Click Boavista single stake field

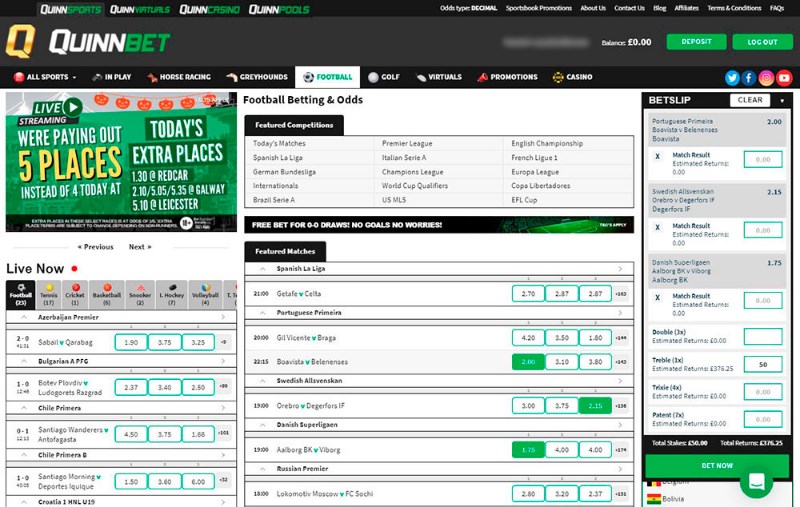(x=763, y=160)
